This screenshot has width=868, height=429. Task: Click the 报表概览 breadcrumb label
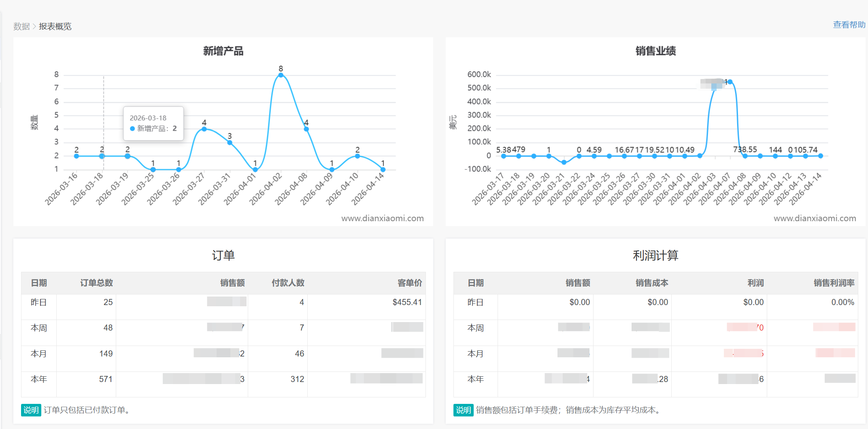click(x=55, y=26)
